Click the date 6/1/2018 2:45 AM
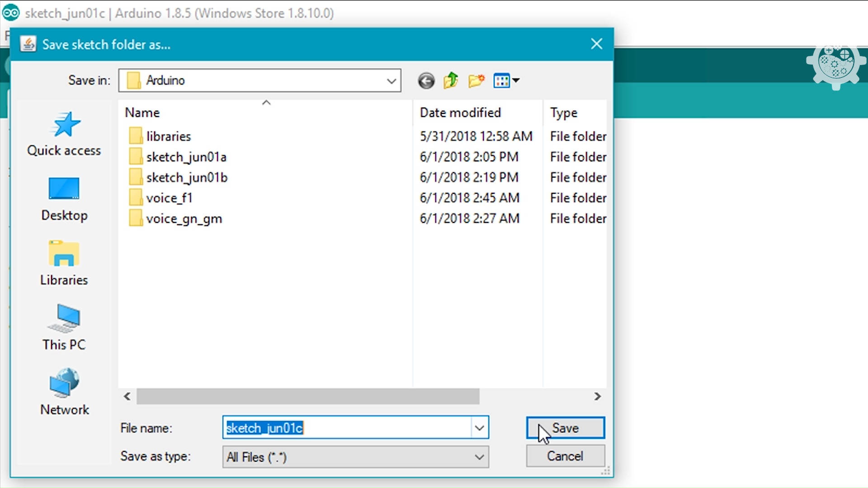 coord(469,198)
